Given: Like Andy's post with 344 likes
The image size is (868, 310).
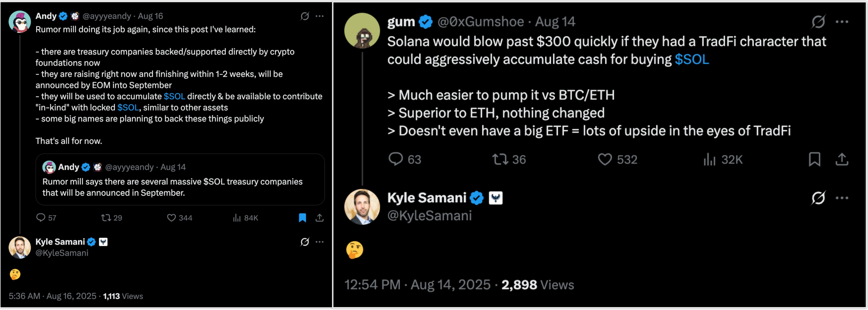Looking at the screenshot, I should pos(172,218).
